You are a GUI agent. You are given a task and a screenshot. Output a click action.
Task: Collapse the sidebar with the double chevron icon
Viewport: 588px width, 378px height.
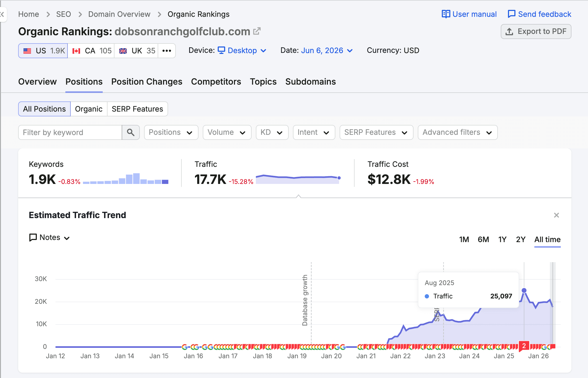coord(2,14)
